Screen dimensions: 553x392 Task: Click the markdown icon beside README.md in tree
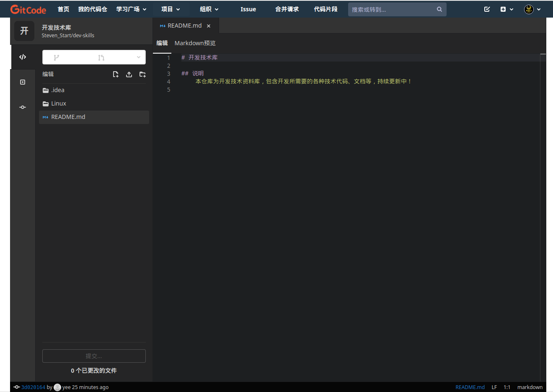coord(46,117)
